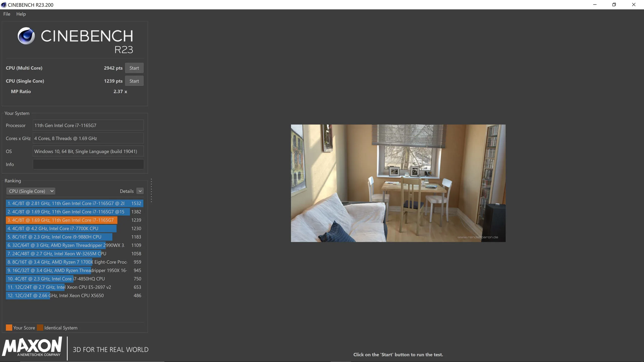Click the Cinebench sphere logo icon

click(26, 36)
